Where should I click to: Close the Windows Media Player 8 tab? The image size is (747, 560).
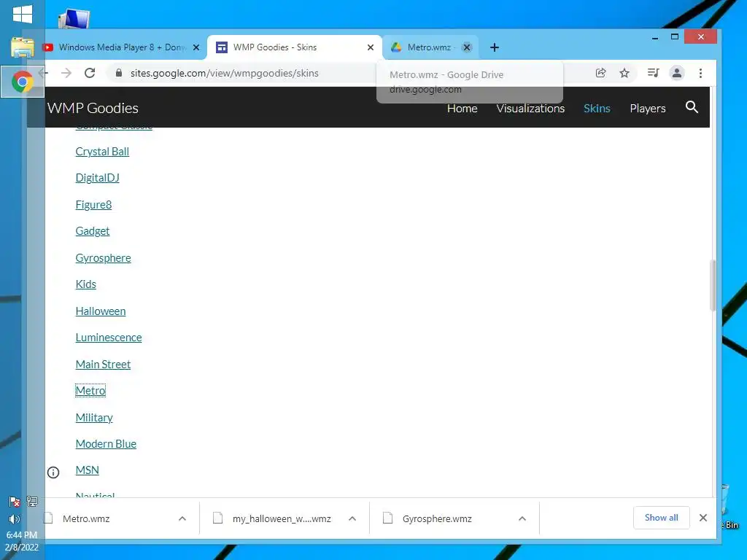(196, 47)
